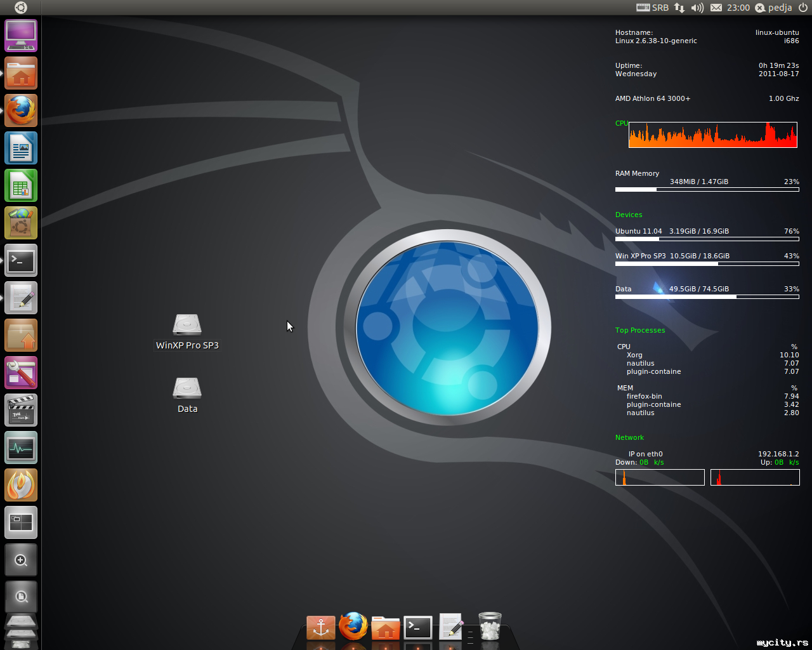812x650 pixels.
Task: Open the SRB keyboard layout indicator
Action: pyautogui.click(x=653, y=8)
